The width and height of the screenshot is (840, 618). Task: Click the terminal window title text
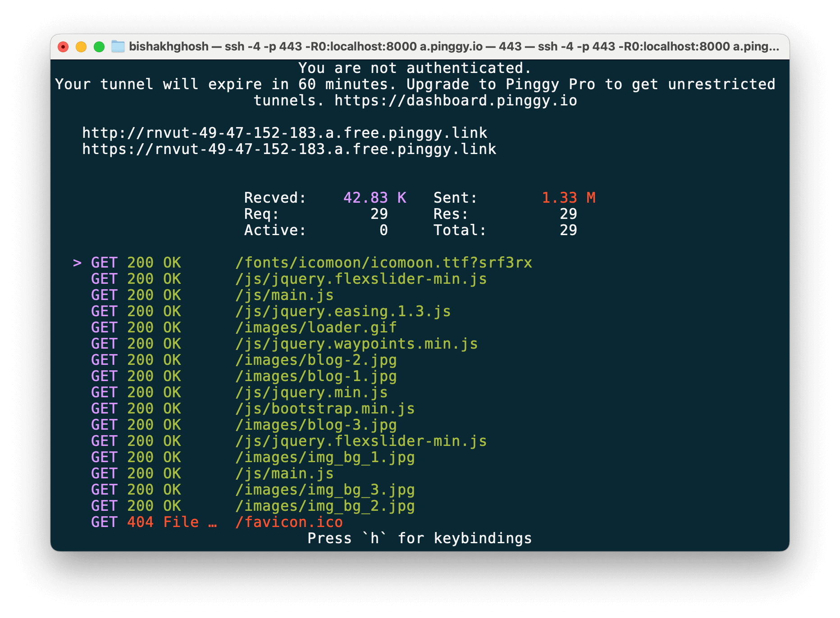click(454, 46)
